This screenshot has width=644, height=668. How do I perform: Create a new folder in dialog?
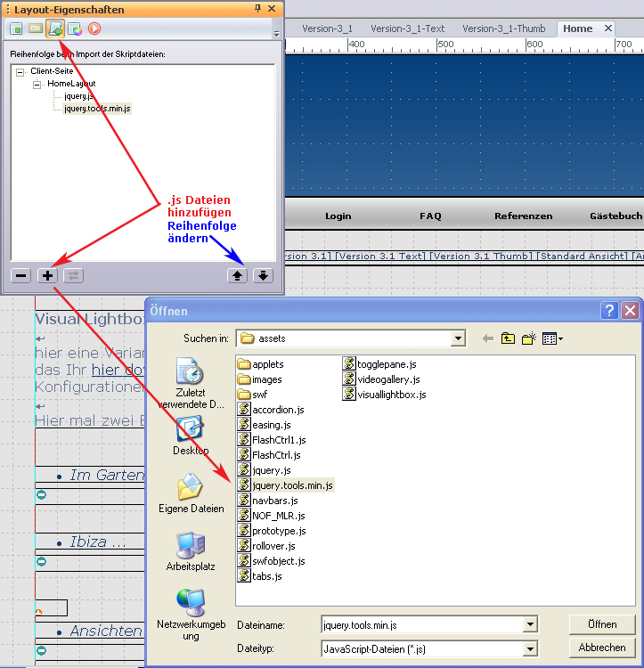pos(529,338)
